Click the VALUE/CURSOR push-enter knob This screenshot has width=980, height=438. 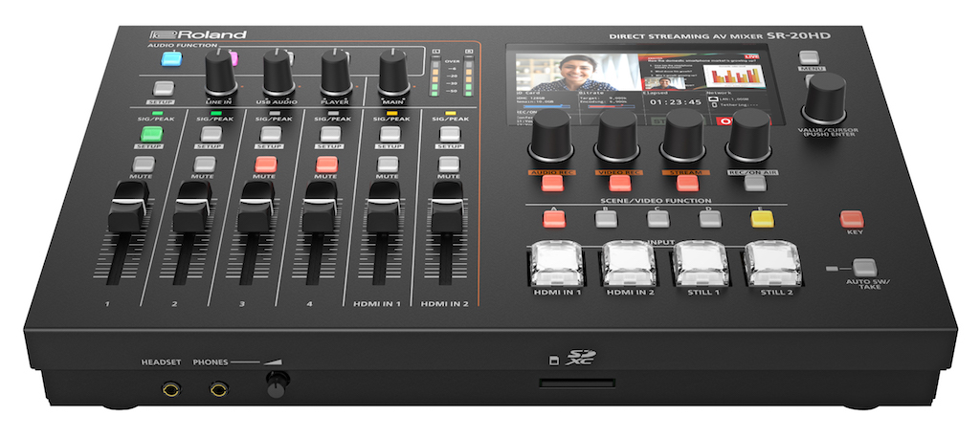pyautogui.click(x=823, y=97)
